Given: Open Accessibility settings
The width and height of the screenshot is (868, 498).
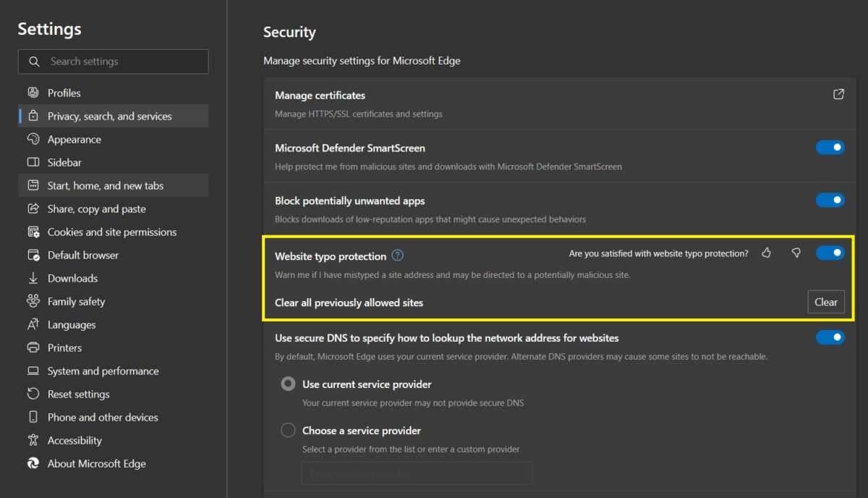Looking at the screenshot, I should click(x=113, y=440).
